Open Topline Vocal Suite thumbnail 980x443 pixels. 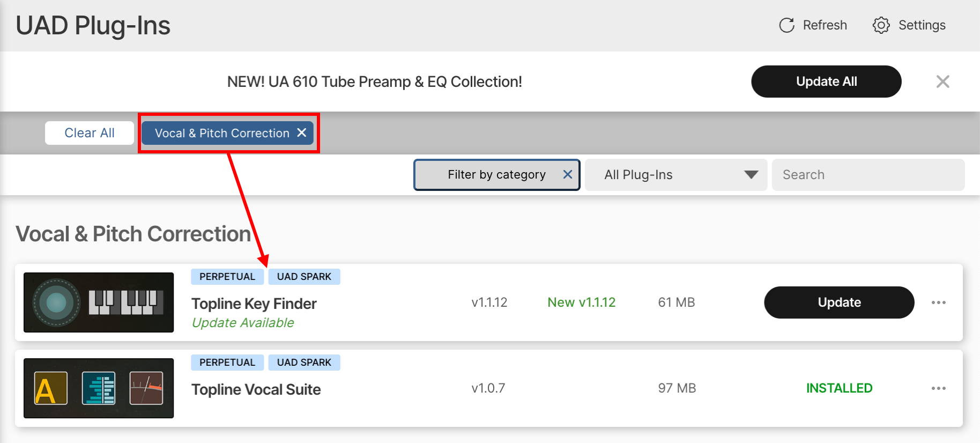pyautogui.click(x=99, y=388)
